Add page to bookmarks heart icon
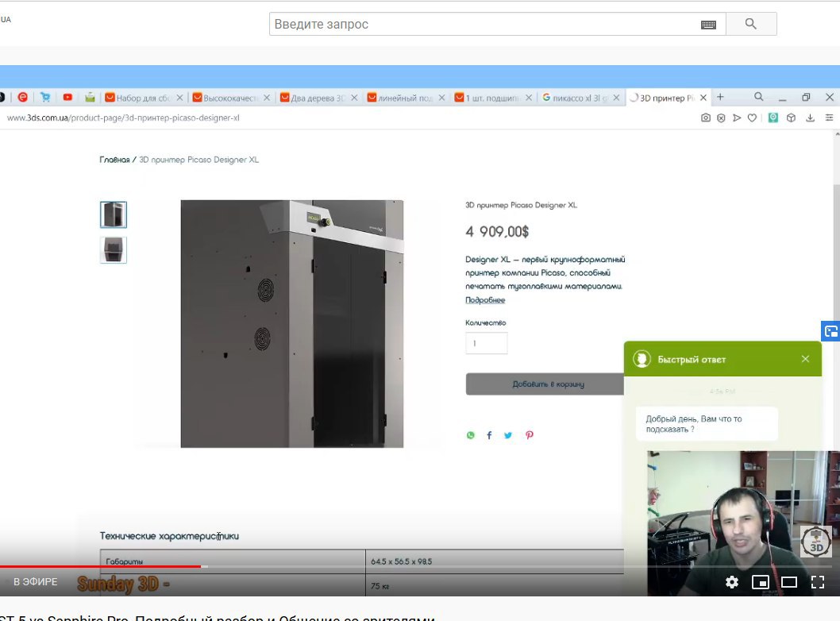The height and width of the screenshot is (621, 840). (x=752, y=118)
